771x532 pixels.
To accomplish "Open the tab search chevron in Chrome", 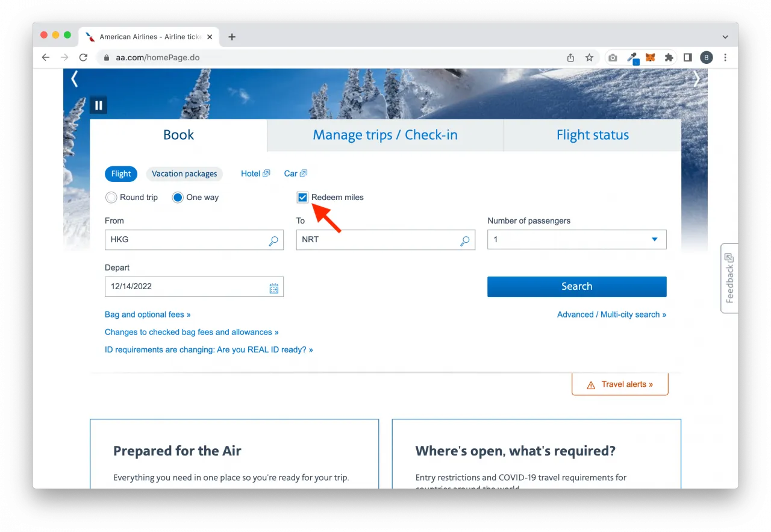I will tap(725, 37).
